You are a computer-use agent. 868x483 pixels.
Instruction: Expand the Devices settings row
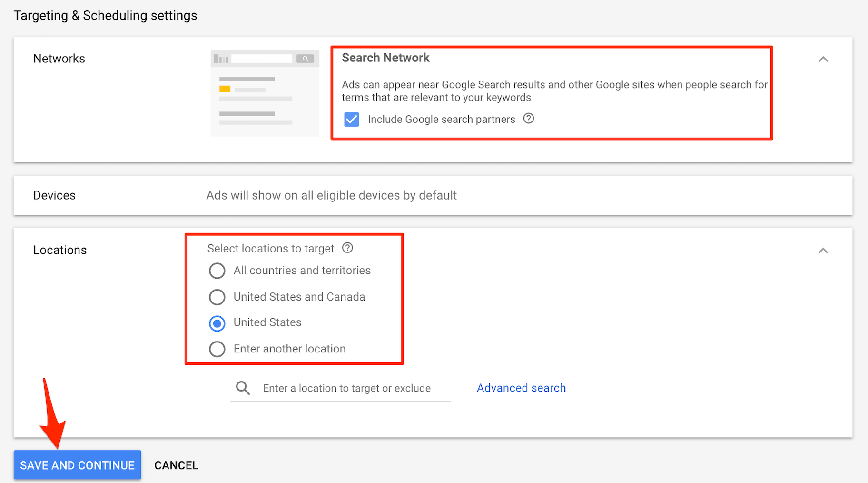tap(433, 195)
